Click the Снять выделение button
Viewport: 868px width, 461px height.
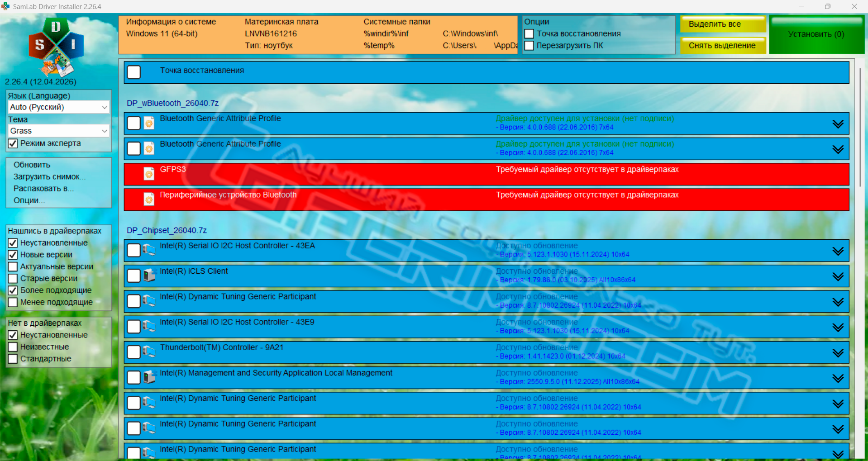pos(723,45)
